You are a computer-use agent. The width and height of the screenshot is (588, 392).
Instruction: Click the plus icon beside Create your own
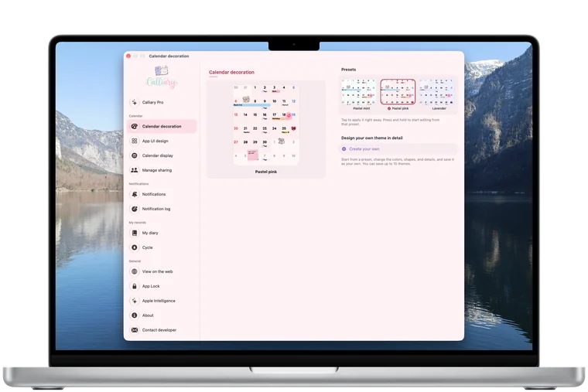coord(344,148)
